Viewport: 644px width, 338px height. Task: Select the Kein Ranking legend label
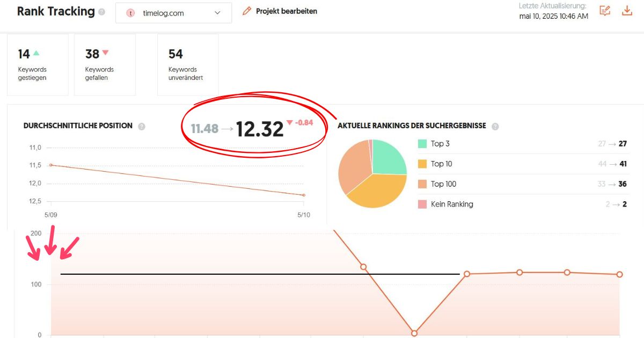click(x=452, y=204)
